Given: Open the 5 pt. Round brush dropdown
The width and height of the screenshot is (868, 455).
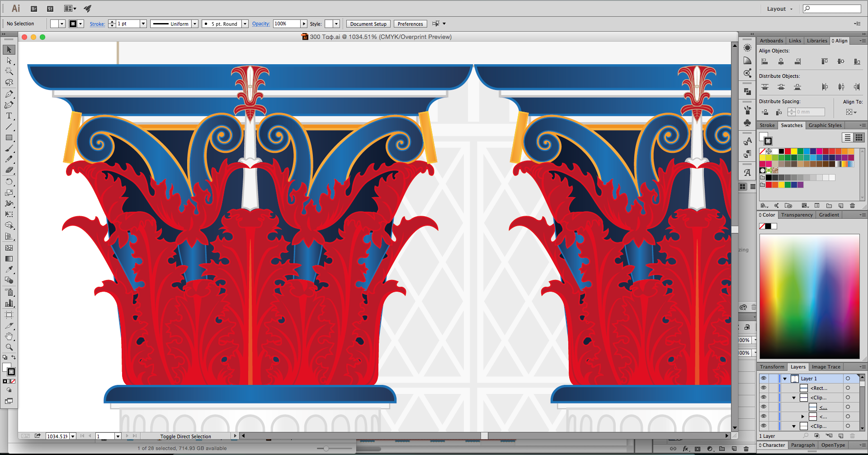Looking at the screenshot, I should tap(245, 24).
